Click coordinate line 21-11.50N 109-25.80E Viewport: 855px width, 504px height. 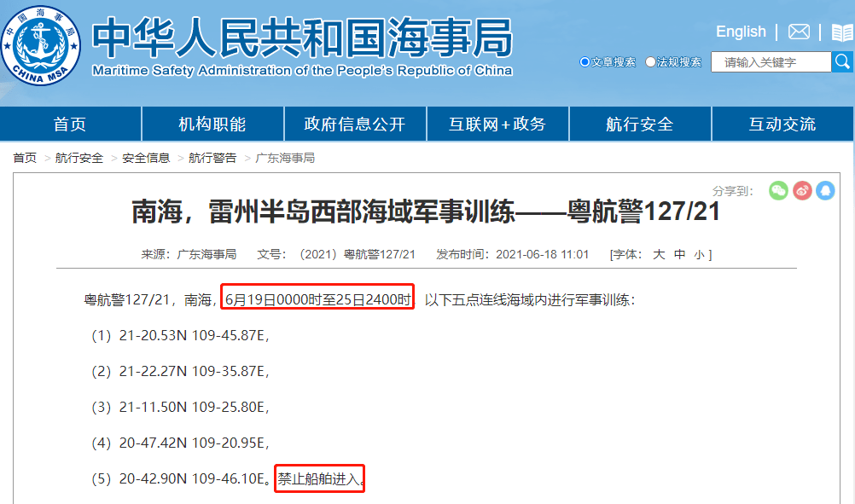click(x=193, y=408)
